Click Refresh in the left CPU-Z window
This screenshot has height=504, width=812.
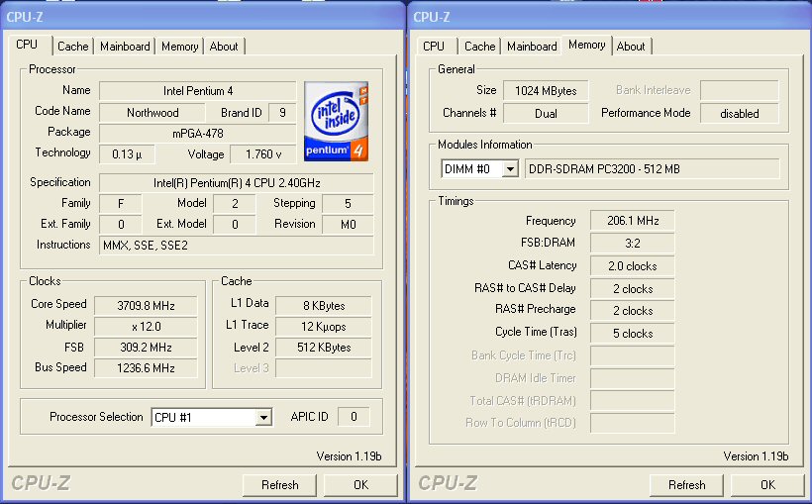pyautogui.click(x=279, y=485)
